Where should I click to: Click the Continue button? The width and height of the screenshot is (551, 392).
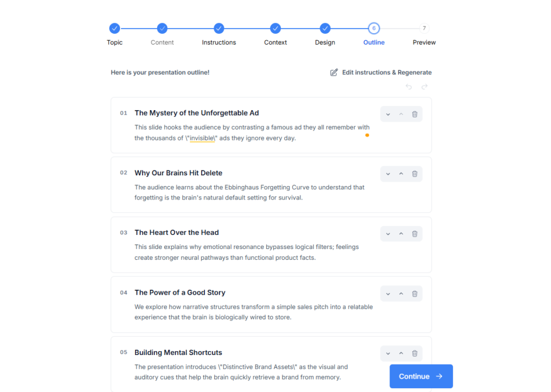pos(421,376)
